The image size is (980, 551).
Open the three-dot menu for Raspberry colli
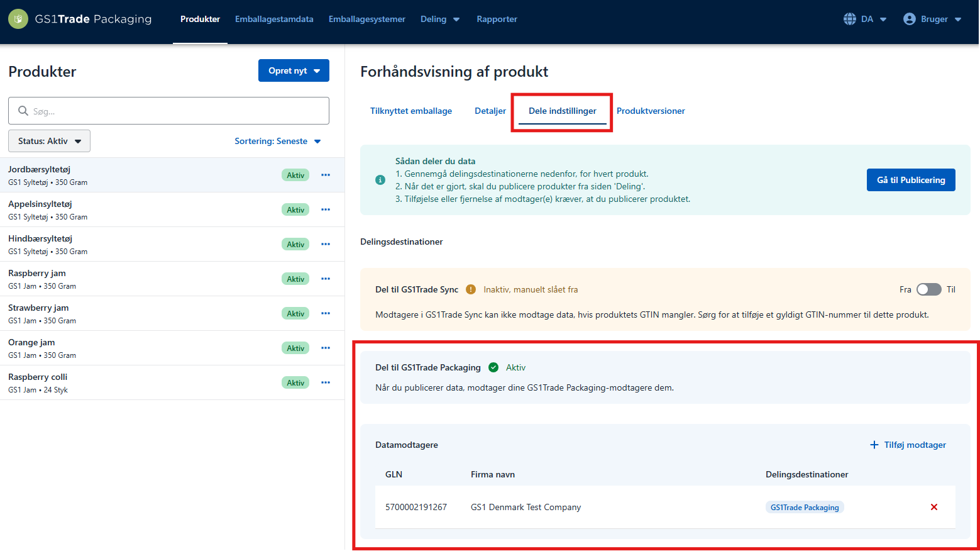click(326, 382)
